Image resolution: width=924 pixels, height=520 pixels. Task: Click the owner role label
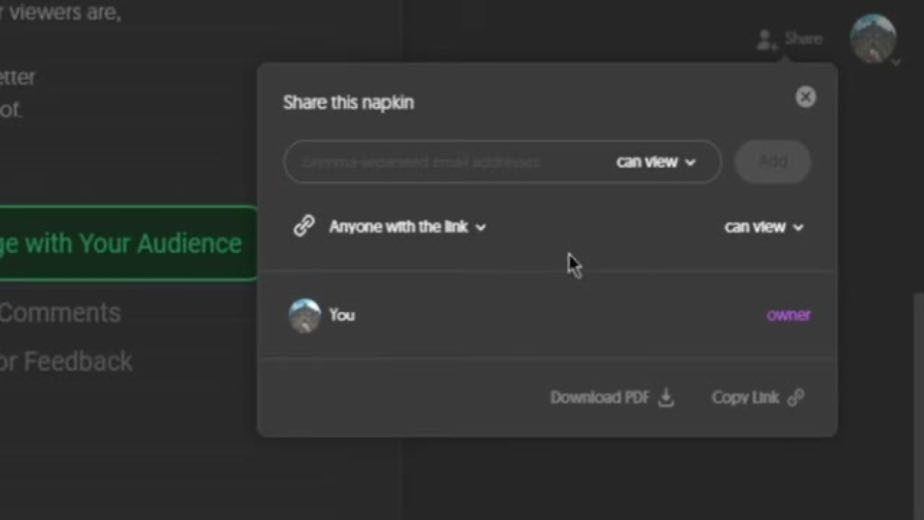[788, 315]
